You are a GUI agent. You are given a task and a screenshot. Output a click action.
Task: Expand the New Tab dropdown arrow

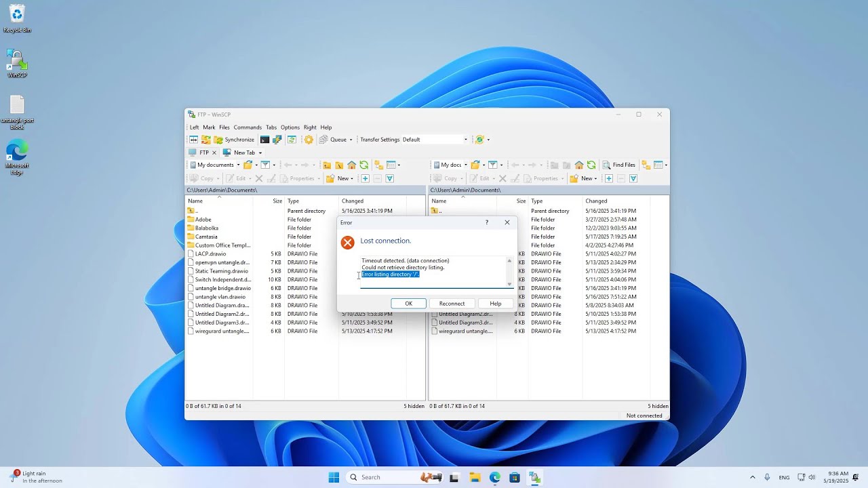(260, 152)
